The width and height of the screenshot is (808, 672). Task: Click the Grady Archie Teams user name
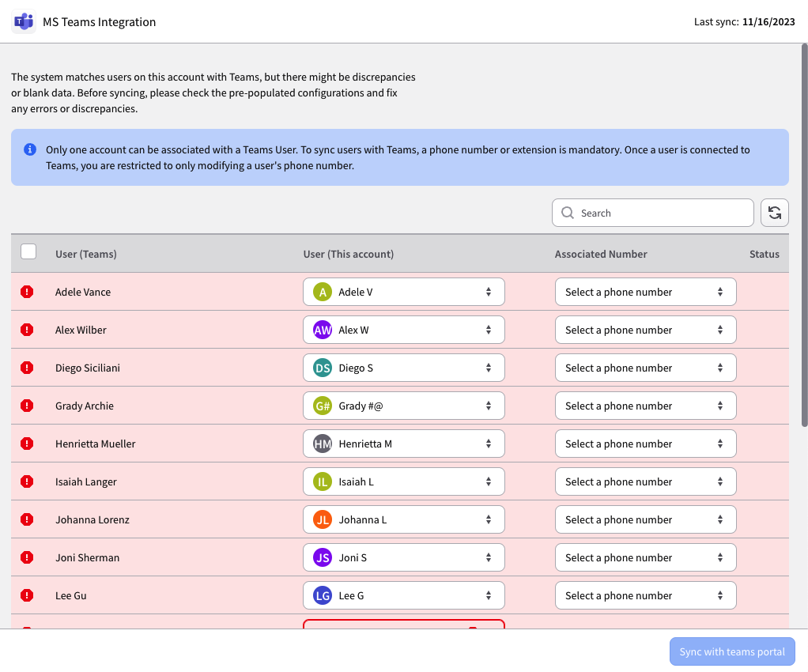click(85, 406)
